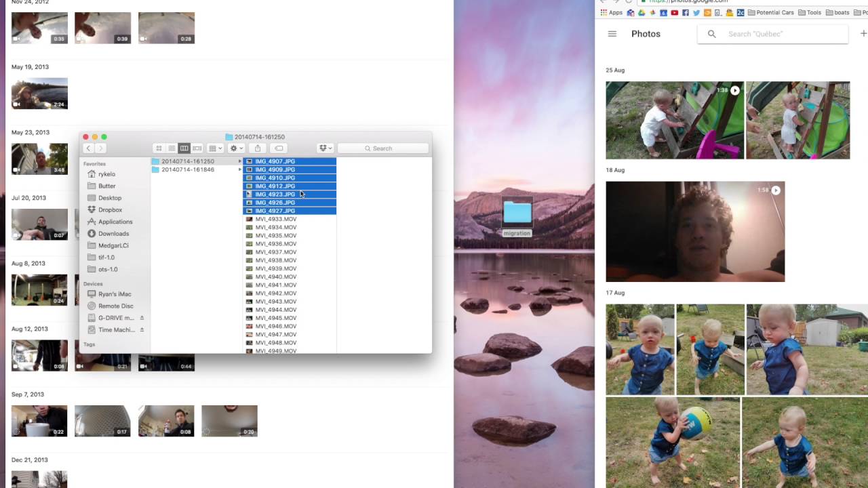Image resolution: width=868 pixels, height=488 pixels.
Task: Select file MVI_4933.MOV
Action: click(290, 219)
